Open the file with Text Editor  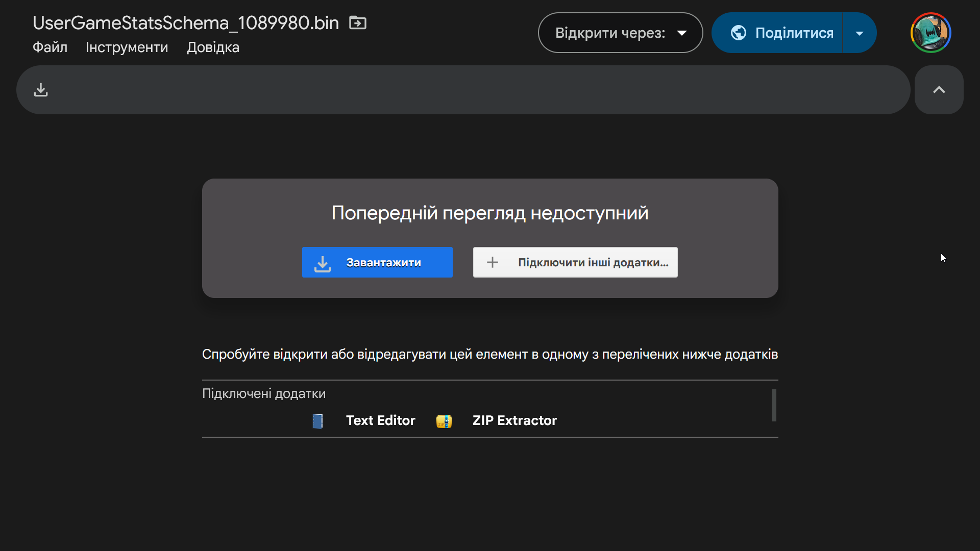380,420
